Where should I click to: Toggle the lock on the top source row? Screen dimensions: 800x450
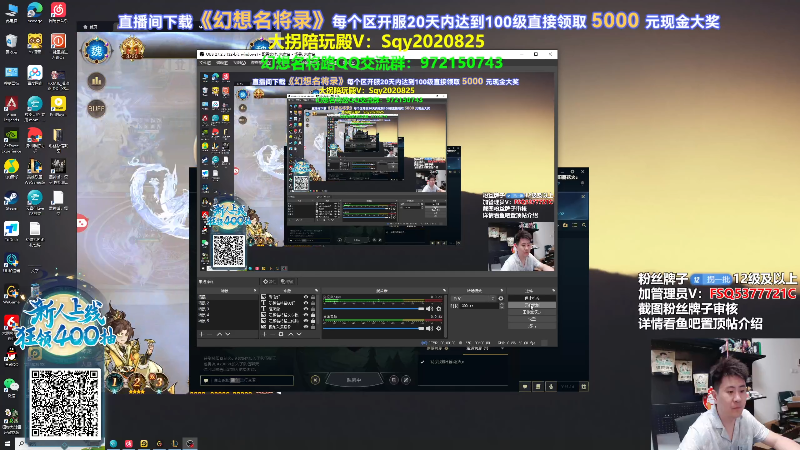313,296
